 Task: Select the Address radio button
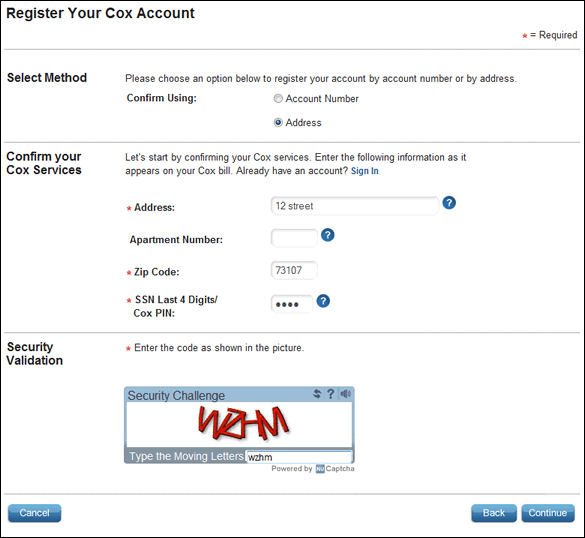pos(278,122)
